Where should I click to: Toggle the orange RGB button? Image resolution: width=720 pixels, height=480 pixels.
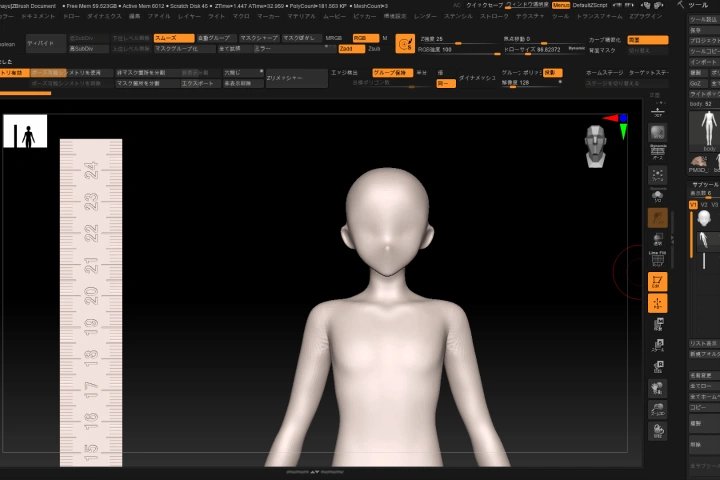point(366,38)
